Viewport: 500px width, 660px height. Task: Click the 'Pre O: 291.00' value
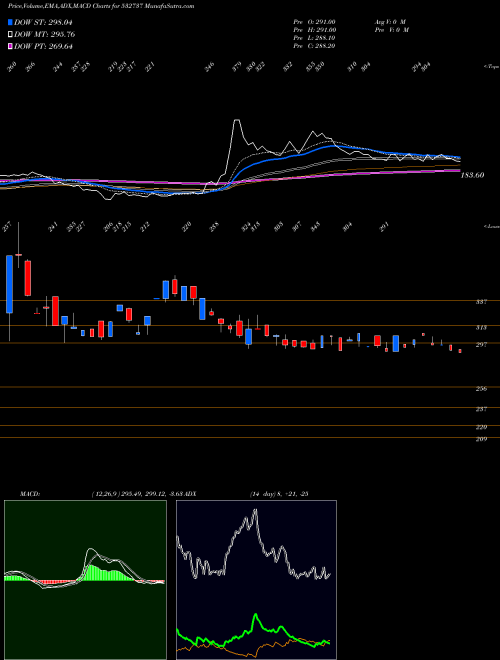314,21
